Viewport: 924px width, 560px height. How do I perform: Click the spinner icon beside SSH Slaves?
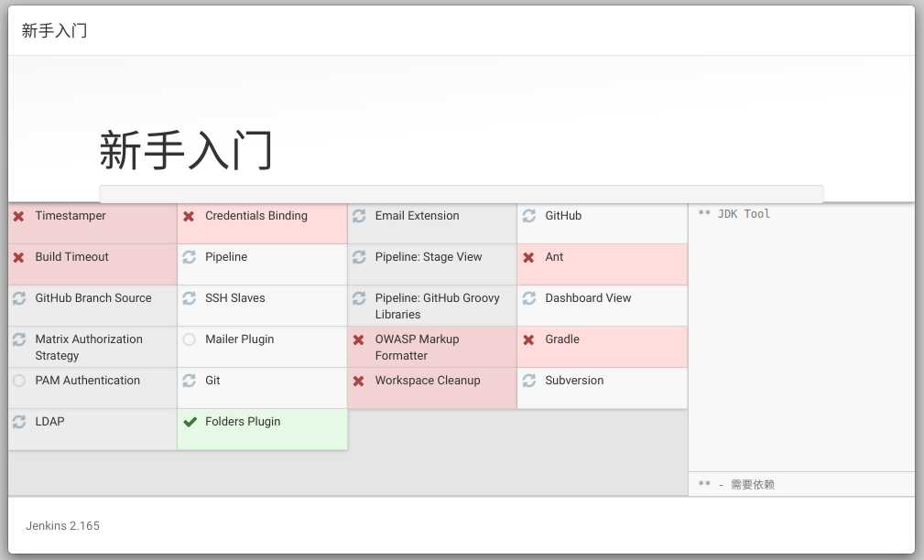[x=189, y=298]
